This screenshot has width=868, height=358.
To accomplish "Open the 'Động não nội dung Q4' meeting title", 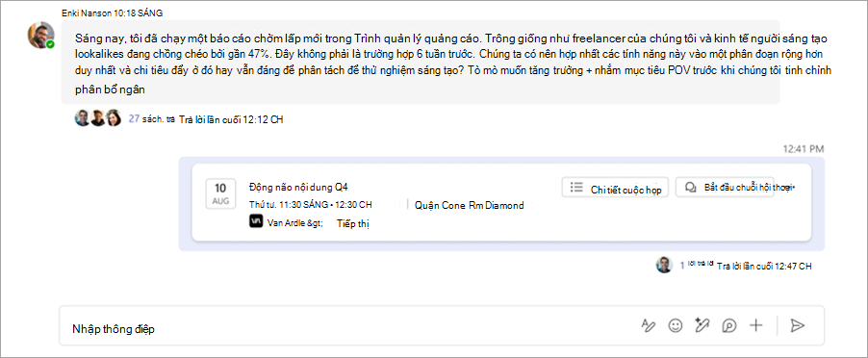I will point(298,187).
